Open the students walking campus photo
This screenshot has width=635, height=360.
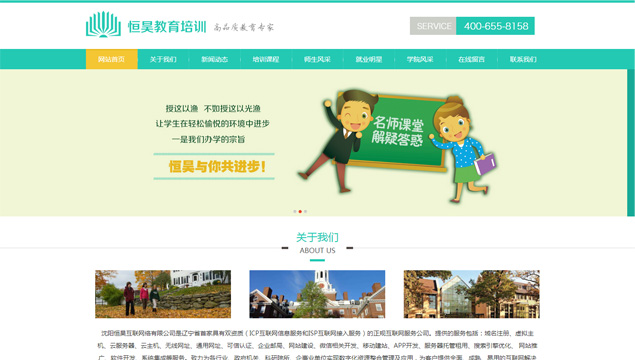[x=163, y=294]
